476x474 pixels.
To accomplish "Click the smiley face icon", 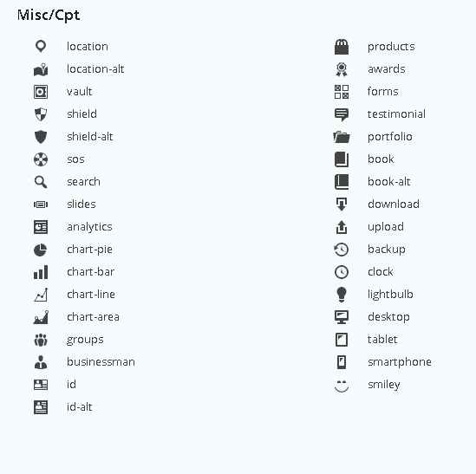I will click(x=342, y=386).
